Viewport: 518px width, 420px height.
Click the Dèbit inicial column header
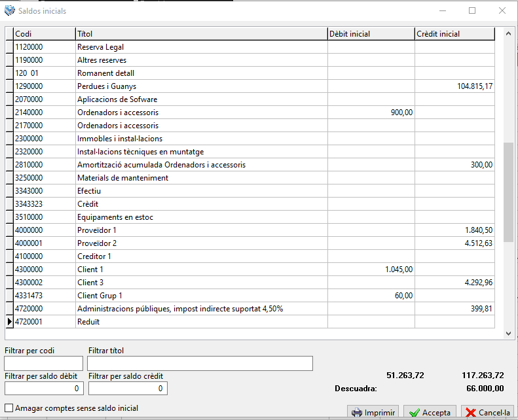(371, 33)
